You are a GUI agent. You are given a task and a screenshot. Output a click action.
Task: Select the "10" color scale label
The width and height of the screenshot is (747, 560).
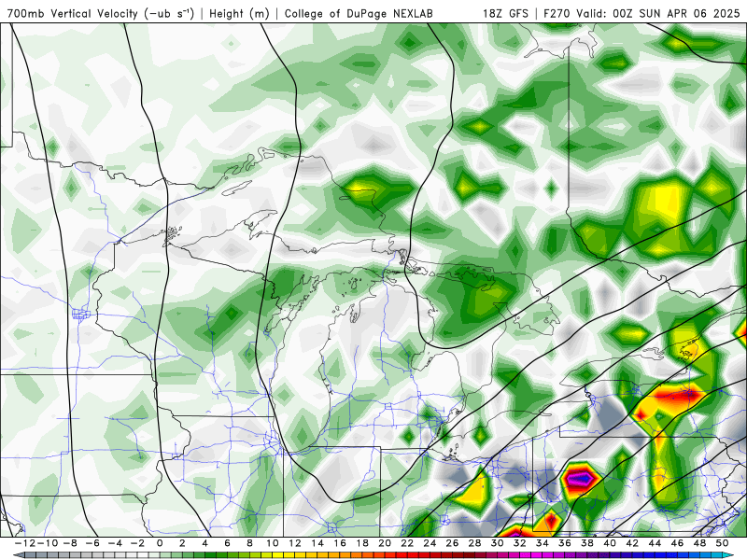click(x=272, y=543)
